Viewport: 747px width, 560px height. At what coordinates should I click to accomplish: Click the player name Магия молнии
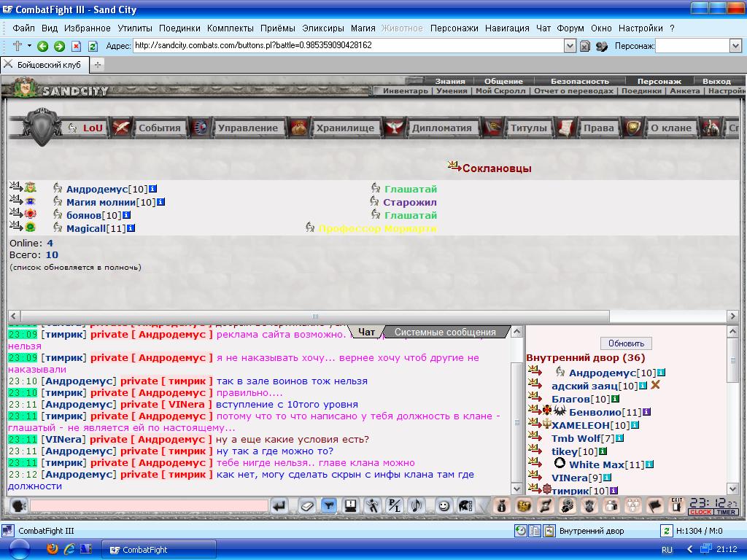(101, 202)
